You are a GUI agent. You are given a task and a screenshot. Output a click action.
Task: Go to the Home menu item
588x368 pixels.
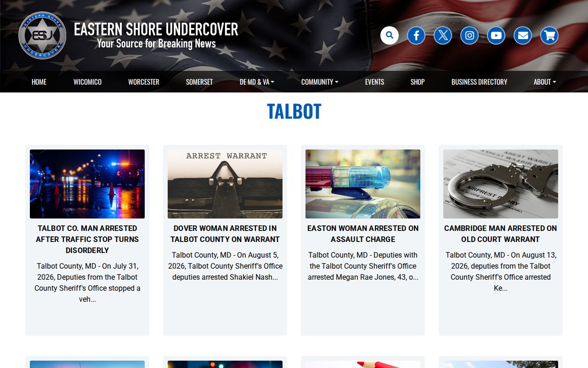pos(39,82)
